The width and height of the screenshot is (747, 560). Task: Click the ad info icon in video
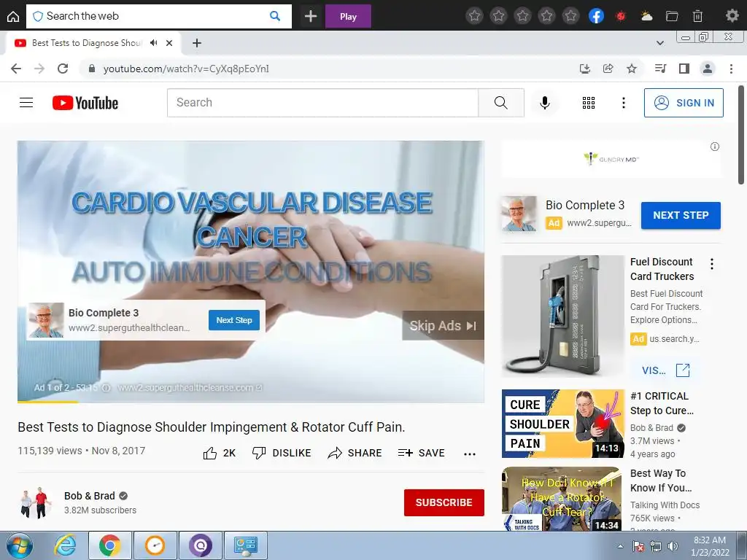coord(107,388)
